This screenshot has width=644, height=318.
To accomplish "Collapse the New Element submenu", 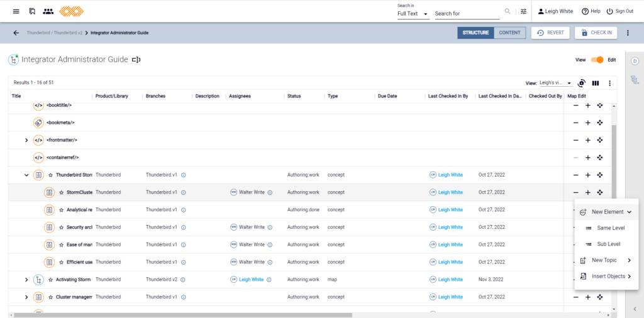I will 607,212.
